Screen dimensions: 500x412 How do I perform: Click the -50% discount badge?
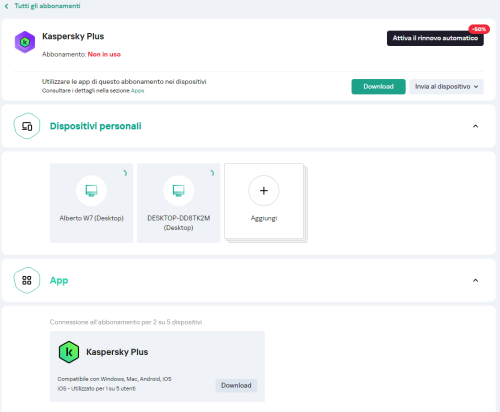coord(479,29)
